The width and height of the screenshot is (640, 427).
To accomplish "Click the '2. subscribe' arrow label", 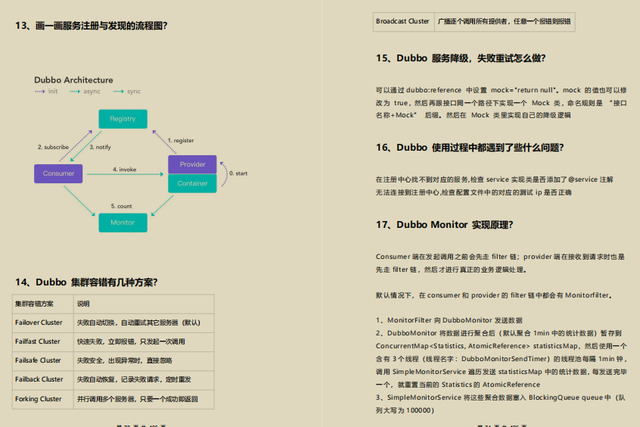I will pyautogui.click(x=53, y=147).
